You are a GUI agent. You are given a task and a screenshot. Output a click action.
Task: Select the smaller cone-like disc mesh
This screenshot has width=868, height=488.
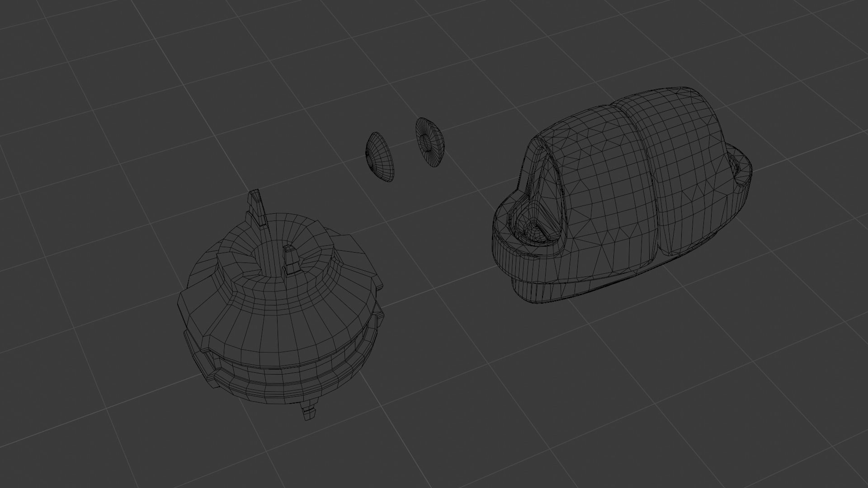(x=379, y=158)
